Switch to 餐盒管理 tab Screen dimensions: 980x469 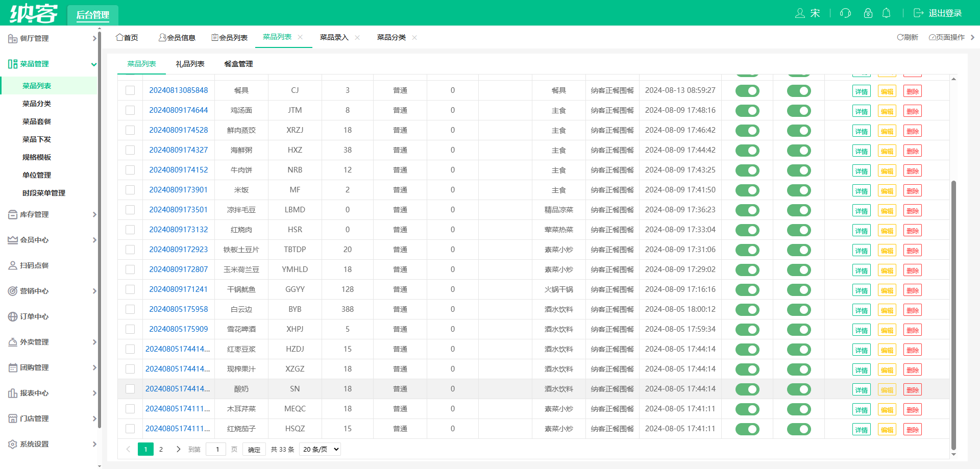point(238,64)
